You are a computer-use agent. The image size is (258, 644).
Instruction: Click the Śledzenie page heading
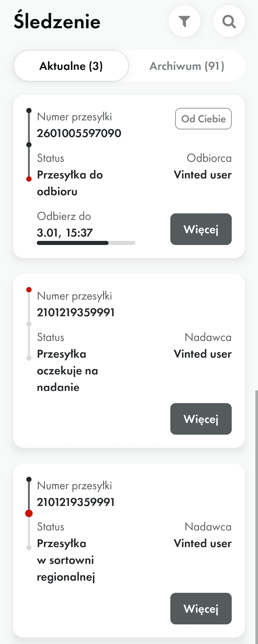point(57,20)
